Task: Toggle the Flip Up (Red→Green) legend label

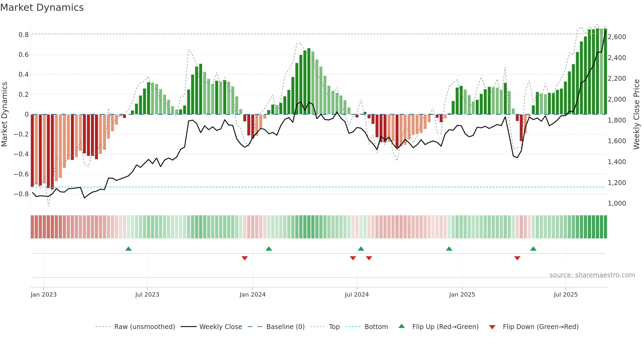Action: click(445, 327)
